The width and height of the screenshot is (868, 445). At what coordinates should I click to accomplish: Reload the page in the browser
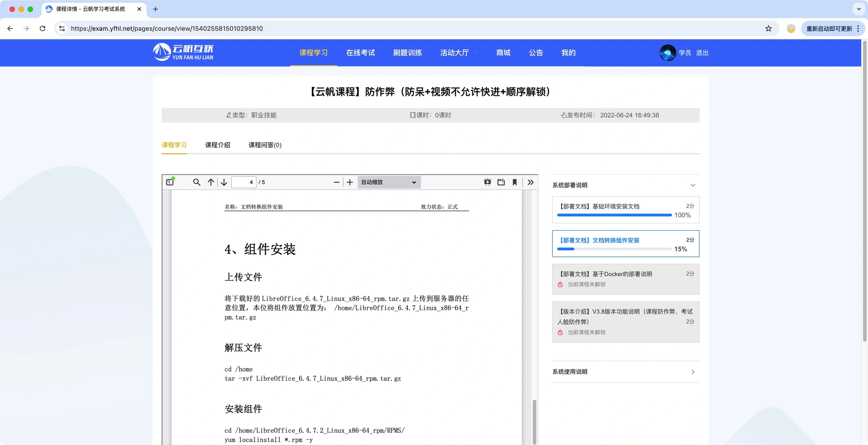coord(42,28)
